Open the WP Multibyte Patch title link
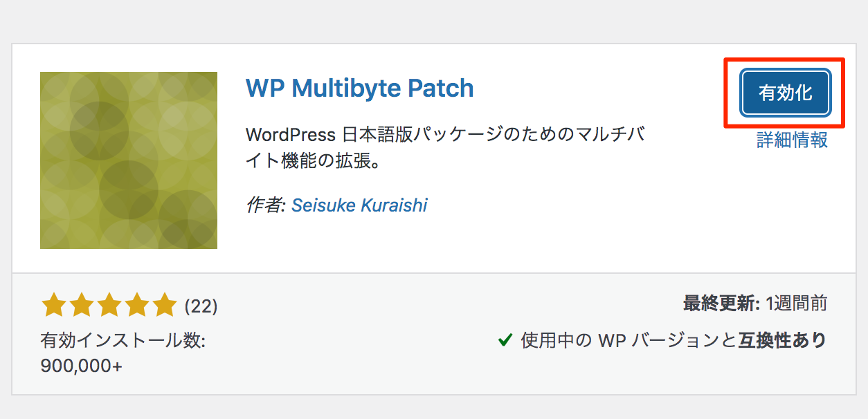Image resolution: width=868 pixels, height=419 pixels. tap(359, 89)
